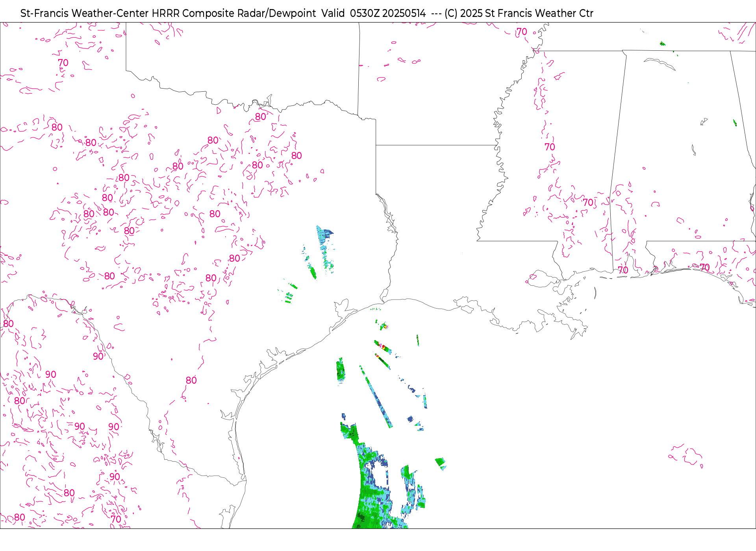The width and height of the screenshot is (756, 551).
Task: Click the "Valid 0530Z 20250514" timestamp
Action: tap(373, 13)
